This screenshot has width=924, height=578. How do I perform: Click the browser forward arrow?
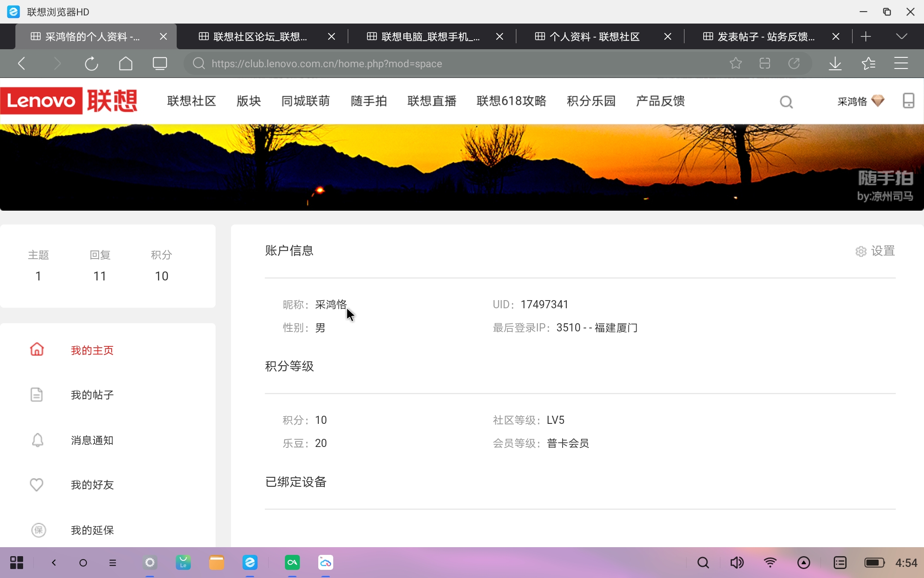56,63
